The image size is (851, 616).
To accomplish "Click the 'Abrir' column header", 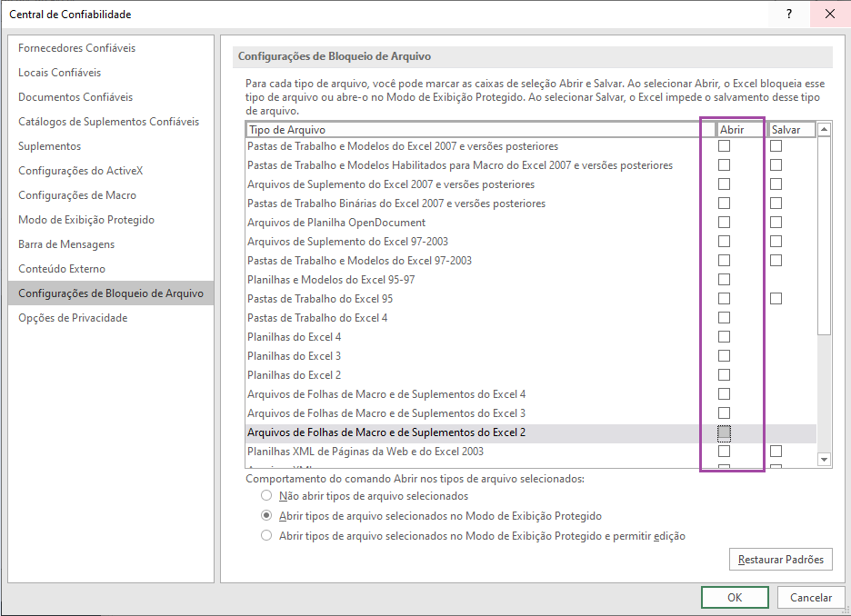I will 741,130.
